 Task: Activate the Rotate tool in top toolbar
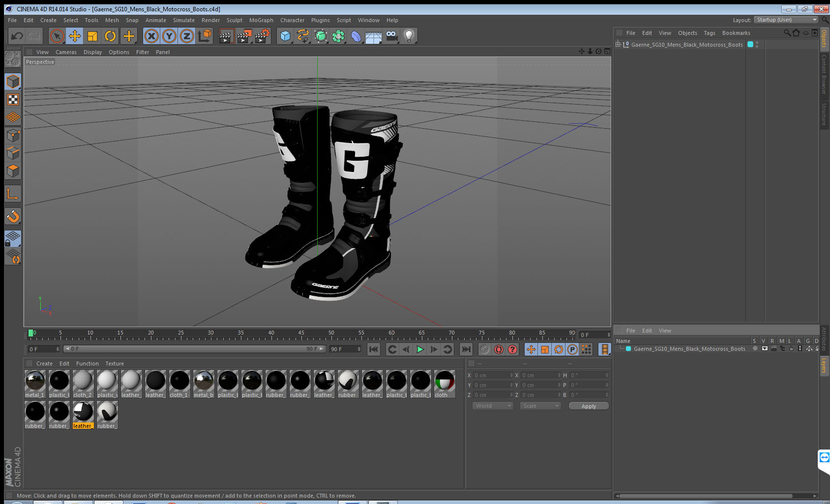[110, 36]
